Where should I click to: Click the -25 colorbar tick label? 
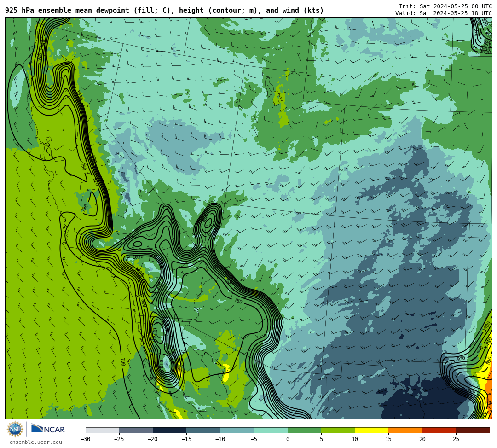point(119,439)
